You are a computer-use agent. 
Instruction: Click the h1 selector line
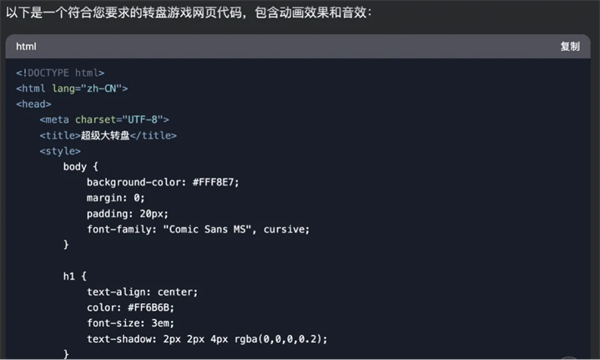[75, 276]
